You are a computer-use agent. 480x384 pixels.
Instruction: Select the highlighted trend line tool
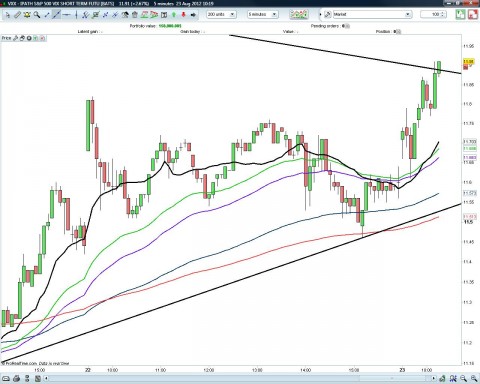click(56, 15)
